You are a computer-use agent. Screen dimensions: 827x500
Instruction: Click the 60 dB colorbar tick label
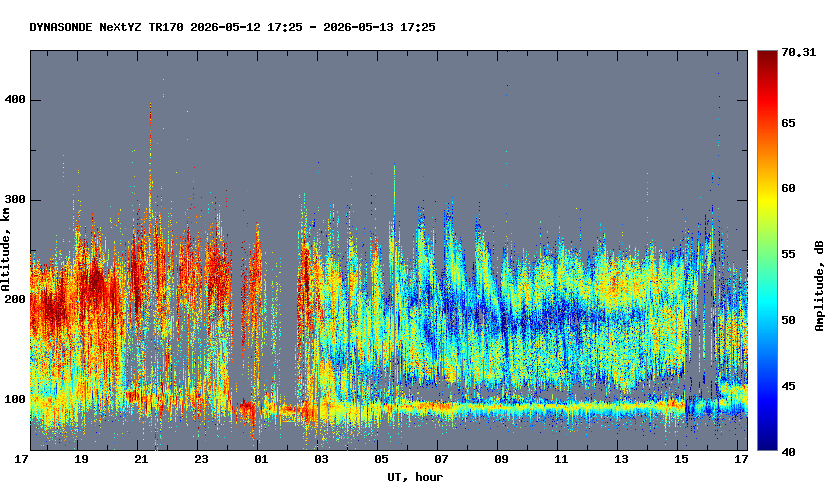788,188
